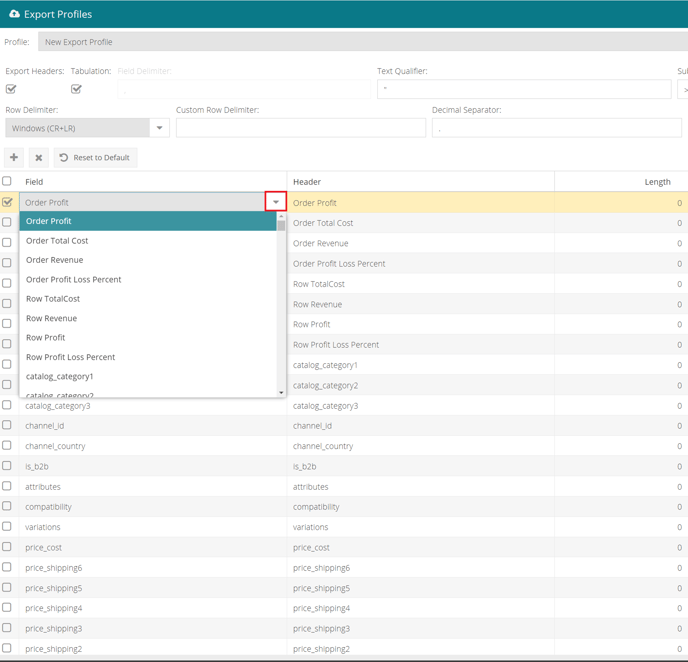Screen dimensions: 688x662
Task: Click the Custom Row Delimiter input
Action: click(x=301, y=128)
